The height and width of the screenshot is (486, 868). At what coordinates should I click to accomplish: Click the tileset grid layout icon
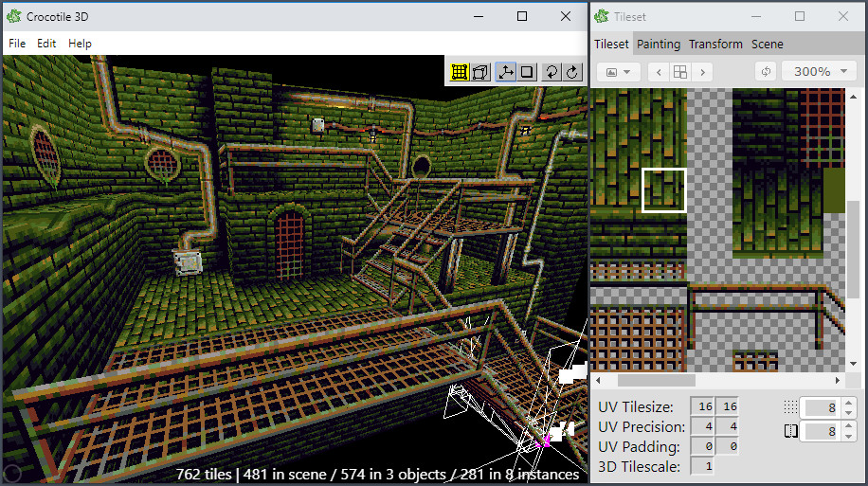[680, 72]
